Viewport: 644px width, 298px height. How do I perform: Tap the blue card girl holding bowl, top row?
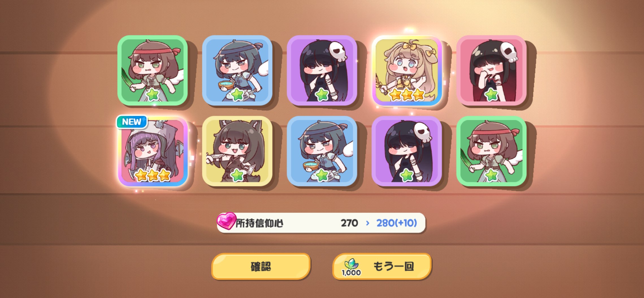237,70
